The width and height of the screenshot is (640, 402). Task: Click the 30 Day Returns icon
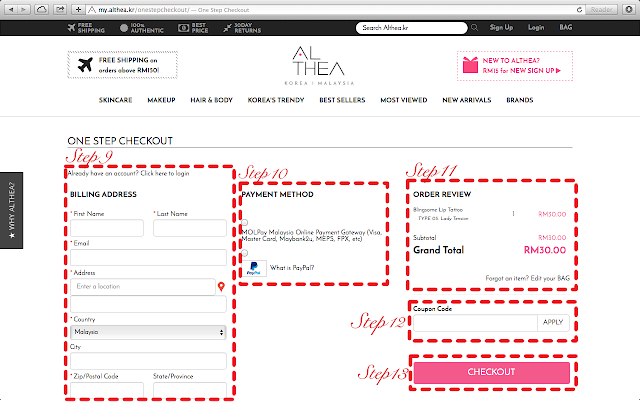pos(227,28)
